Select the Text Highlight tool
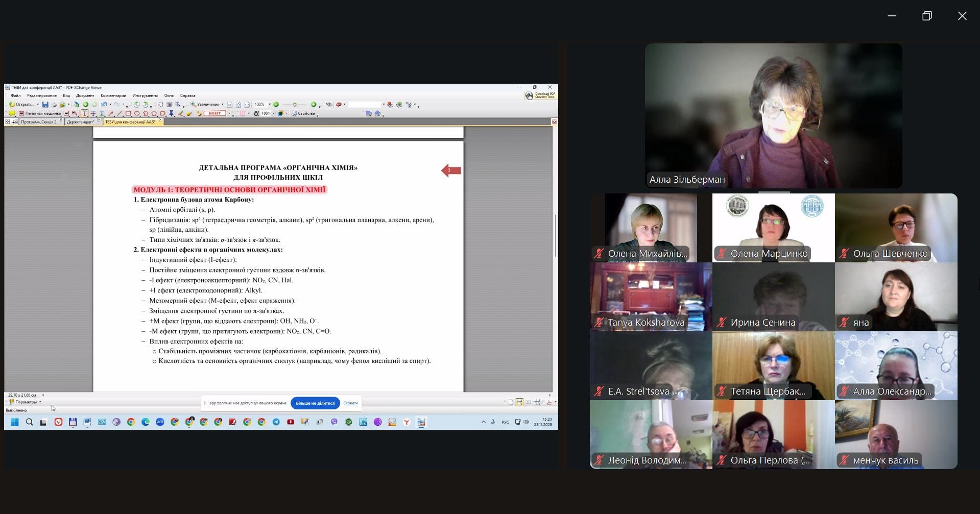The height and width of the screenshot is (514, 980). tap(84, 114)
